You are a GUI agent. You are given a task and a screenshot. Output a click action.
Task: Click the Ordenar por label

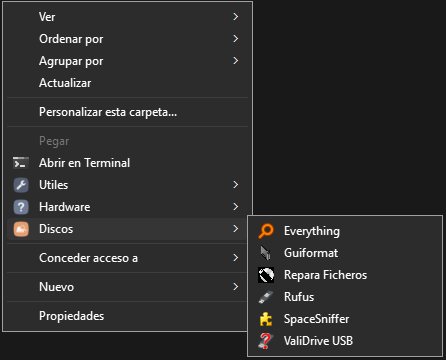71,39
